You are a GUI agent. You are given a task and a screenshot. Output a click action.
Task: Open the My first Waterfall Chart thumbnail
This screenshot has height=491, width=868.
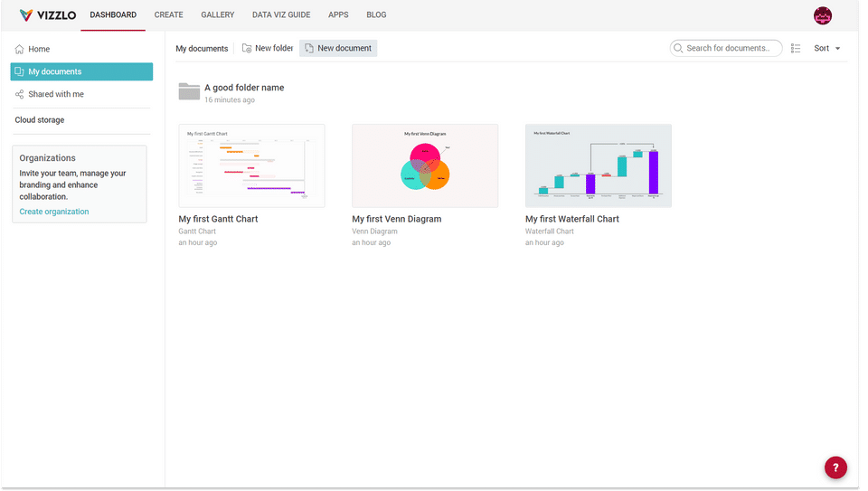(x=598, y=165)
